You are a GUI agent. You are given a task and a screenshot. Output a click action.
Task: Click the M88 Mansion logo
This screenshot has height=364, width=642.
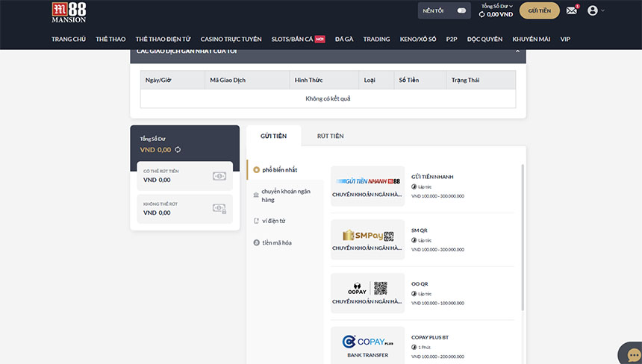coord(69,12)
